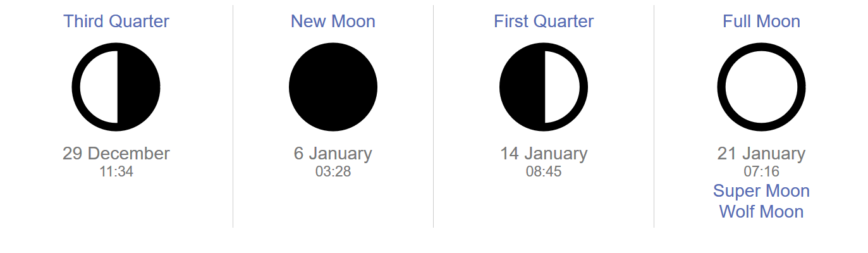Click the 11:34 Third Quarter time
Image resolution: width=868 pixels, height=253 pixels.
pos(116,171)
